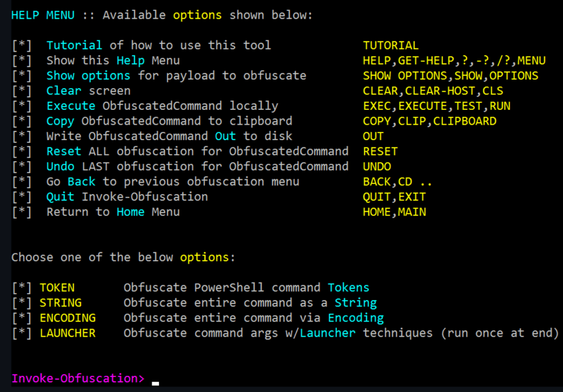This screenshot has height=392, width=563.
Task: Click the bracket asterisk beside Tutorial line
Action: click(x=21, y=46)
